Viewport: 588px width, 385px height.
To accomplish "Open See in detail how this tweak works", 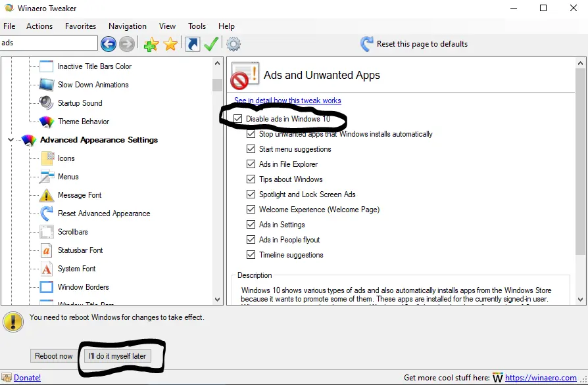I will (x=287, y=101).
